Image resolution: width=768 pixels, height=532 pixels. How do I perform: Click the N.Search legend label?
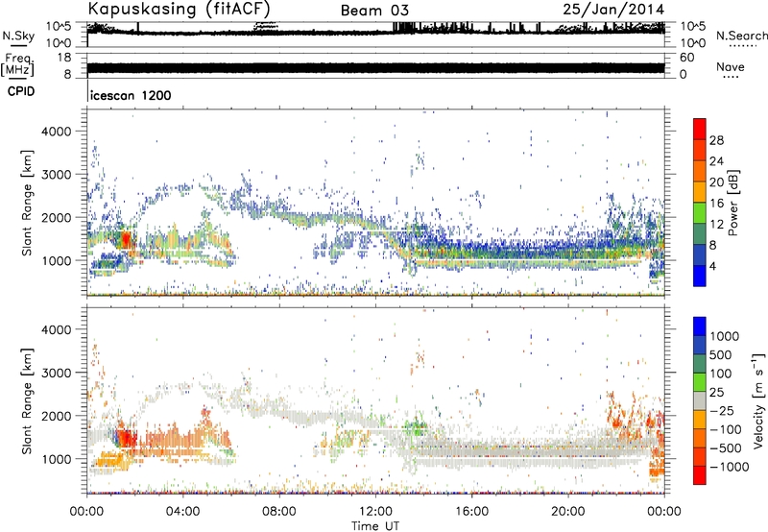(741, 36)
